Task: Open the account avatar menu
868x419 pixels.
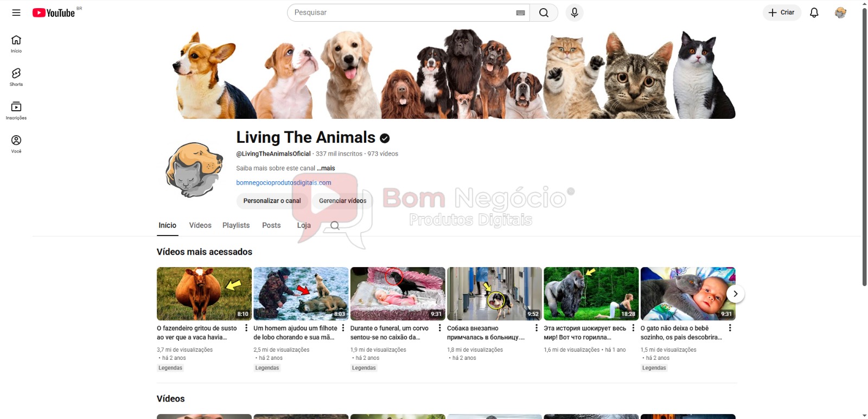Action: click(840, 12)
